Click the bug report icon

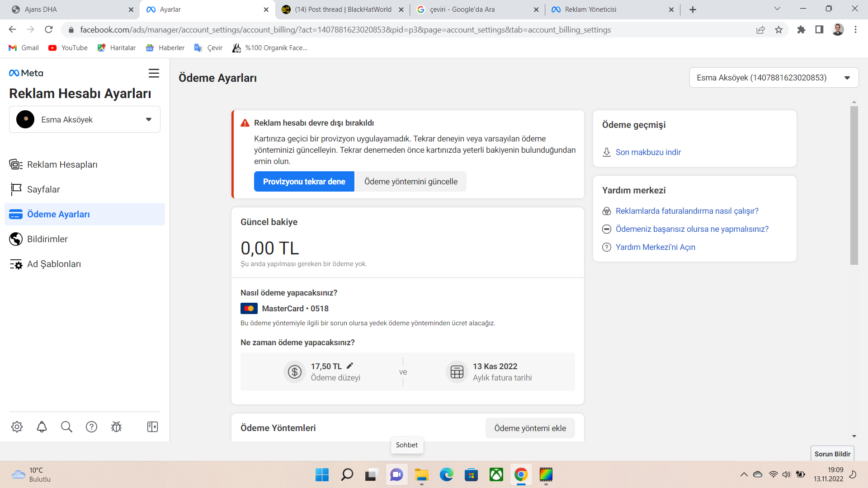(116, 427)
